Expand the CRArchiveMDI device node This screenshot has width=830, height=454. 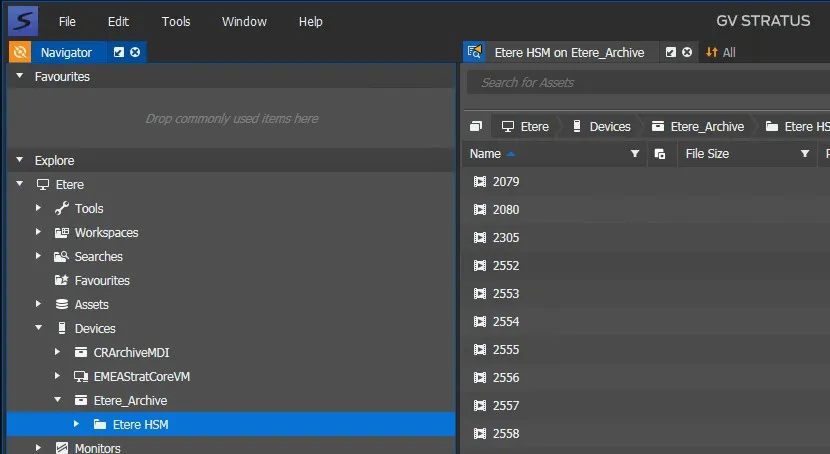coord(58,352)
